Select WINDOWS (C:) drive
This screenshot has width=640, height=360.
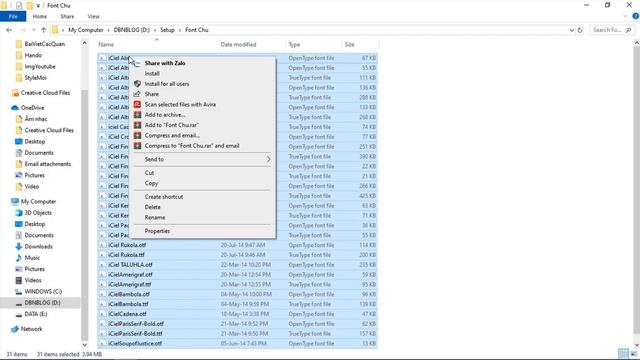[43, 291]
